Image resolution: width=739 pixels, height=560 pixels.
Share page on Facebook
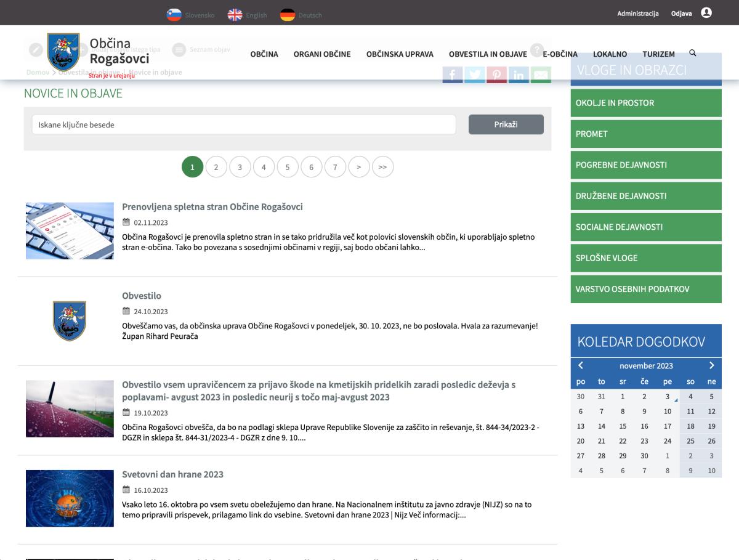pyautogui.click(x=453, y=75)
